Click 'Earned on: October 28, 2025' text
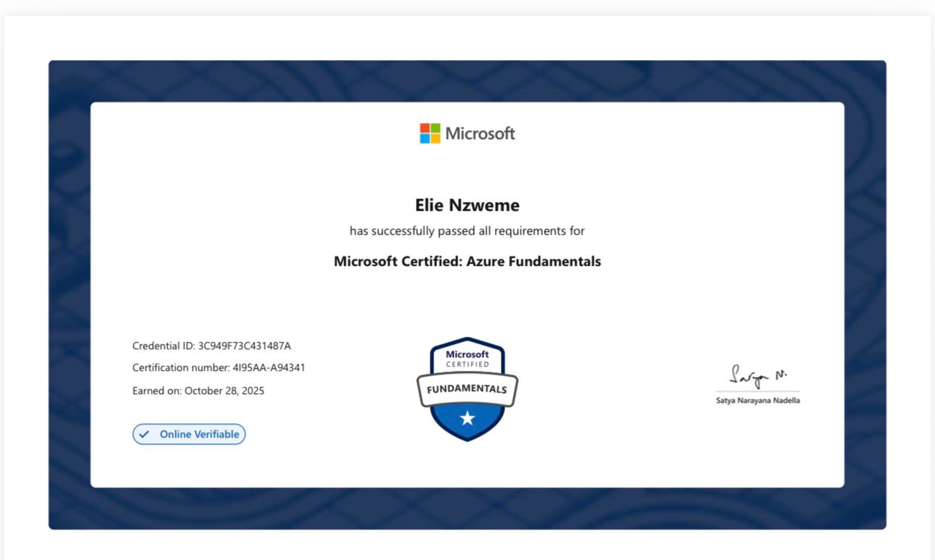The height and width of the screenshot is (560, 935). [199, 390]
